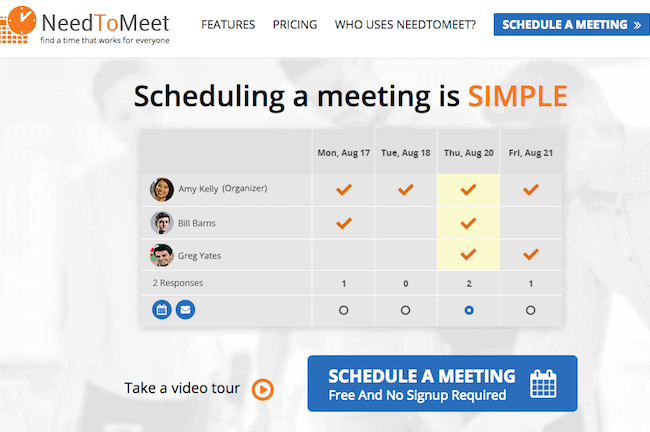The height and width of the screenshot is (432, 650).
Task: Click calendar icon on large Schedule button
Action: pyautogui.click(x=543, y=383)
